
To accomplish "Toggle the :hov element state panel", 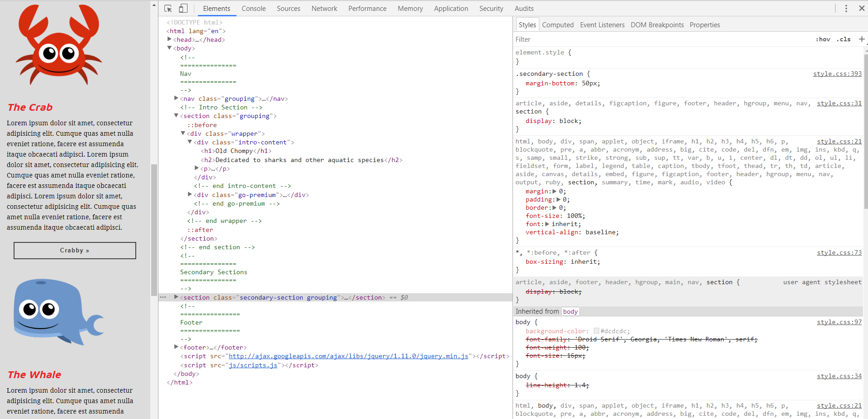I will point(823,39).
